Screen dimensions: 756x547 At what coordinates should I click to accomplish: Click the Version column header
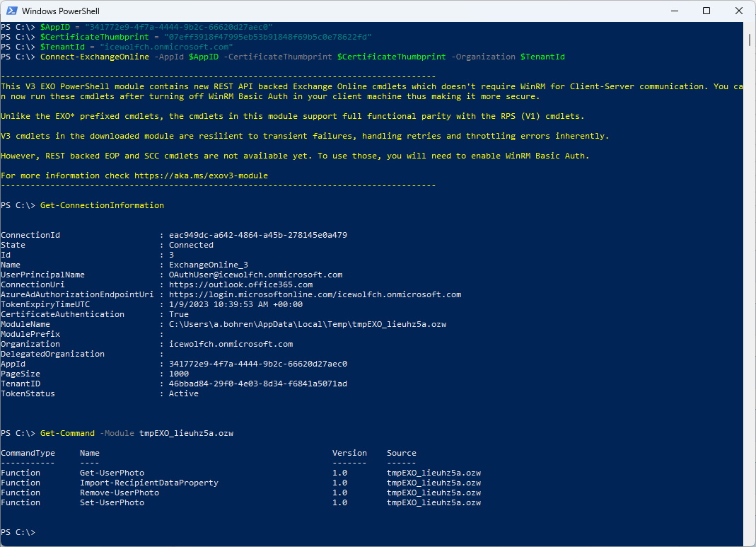tap(349, 453)
